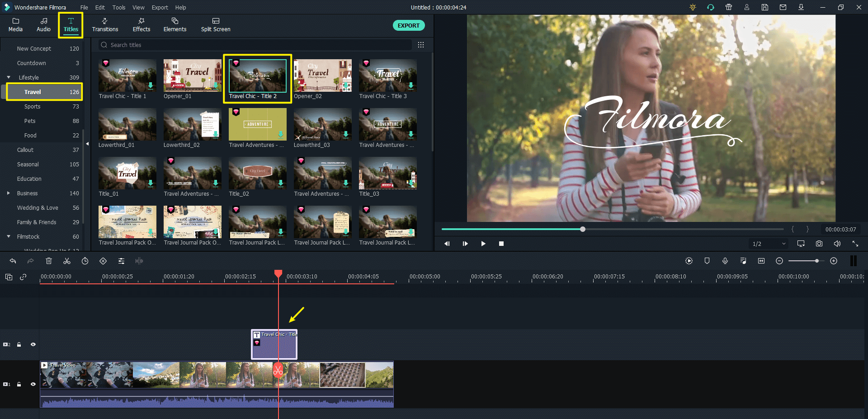868x419 pixels.
Task: Stop the preview playback
Action: coord(501,244)
